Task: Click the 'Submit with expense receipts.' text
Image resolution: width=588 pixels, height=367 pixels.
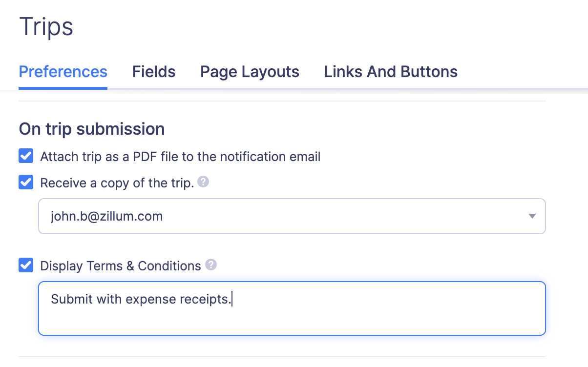Action: click(141, 299)
